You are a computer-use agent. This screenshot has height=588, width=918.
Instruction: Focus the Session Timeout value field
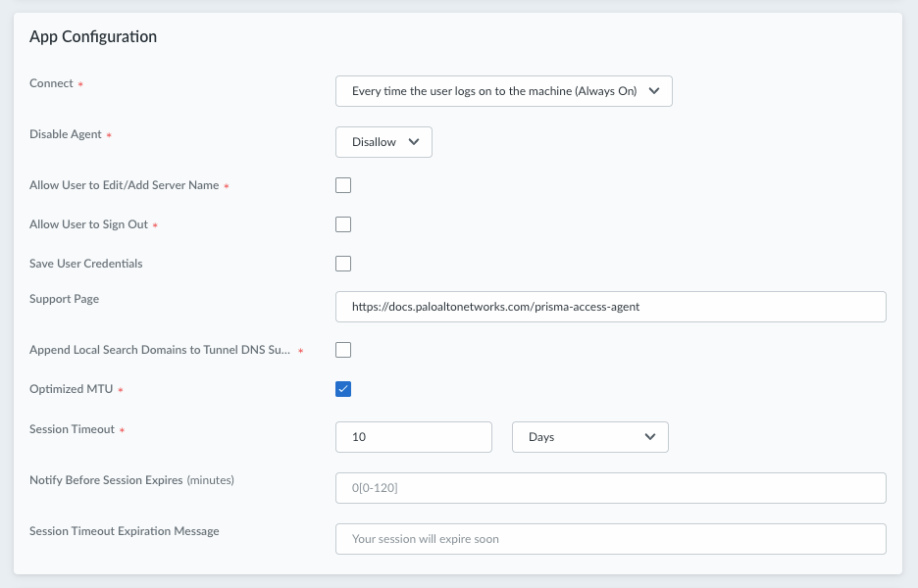tap(413, 437)
